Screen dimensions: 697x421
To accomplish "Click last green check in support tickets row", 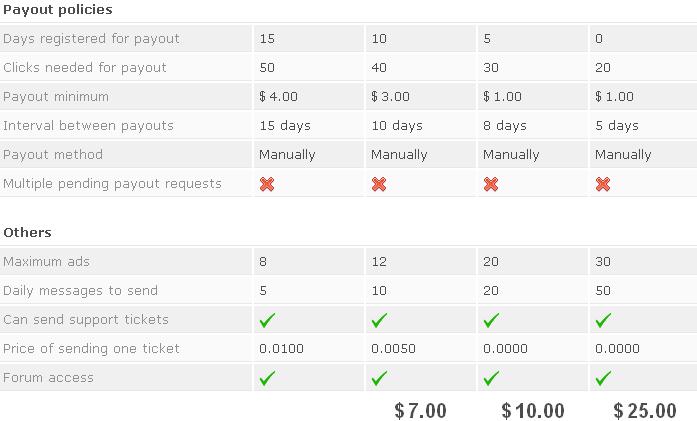I will tap(604, 320).
